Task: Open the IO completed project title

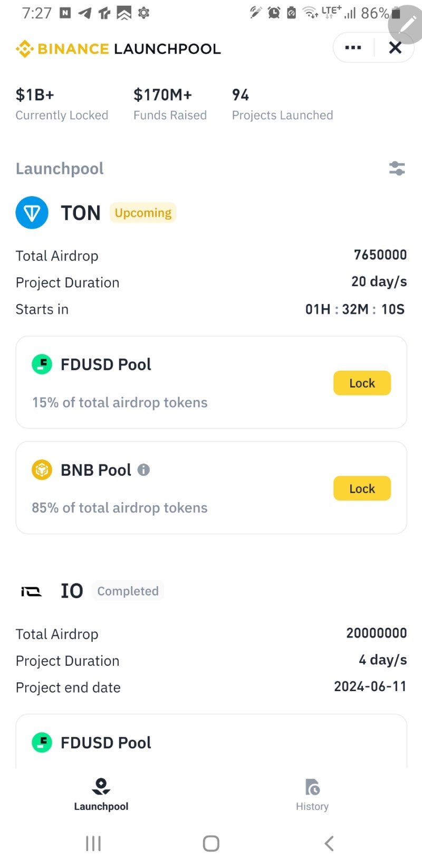Action: (72, 591)
